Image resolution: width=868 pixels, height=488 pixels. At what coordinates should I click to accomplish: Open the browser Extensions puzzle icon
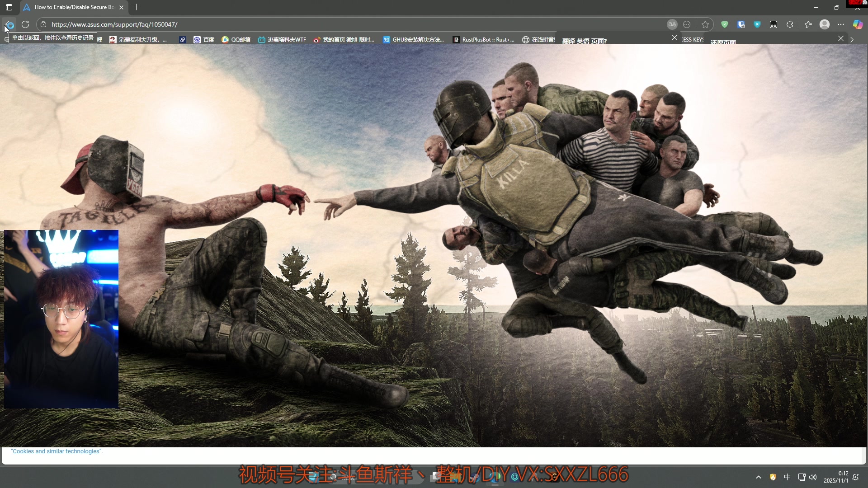tap(790, 24)
